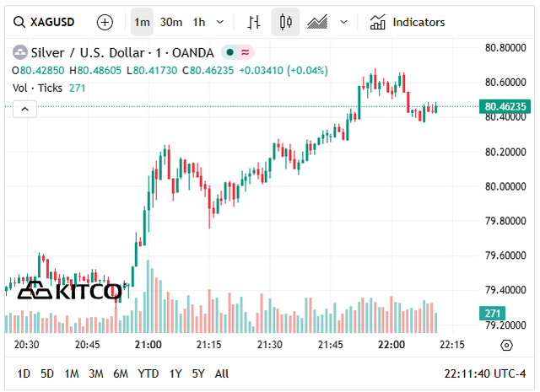Screen dimensions: 540x392
Task: Select the 1D date range
Action: (24, 373)
